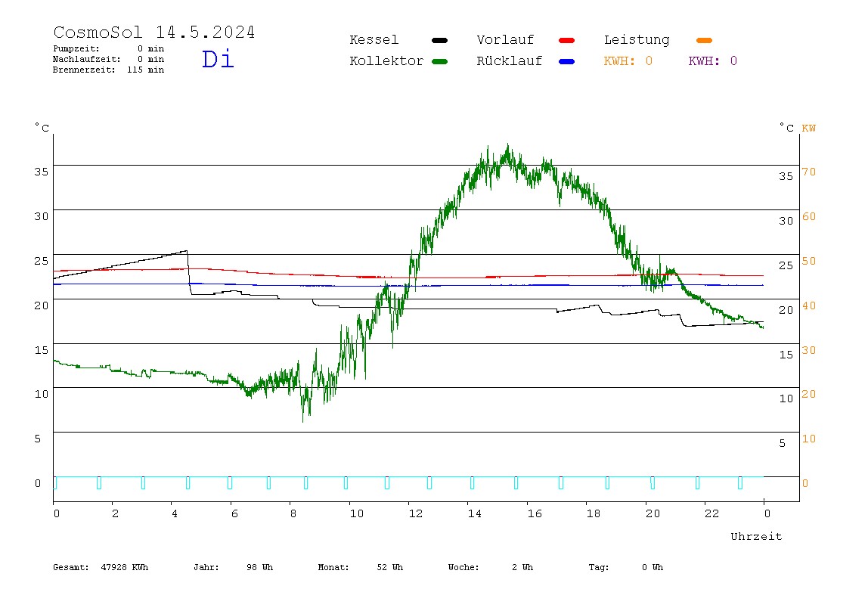Viewport: 868px width, 614px height.
Task: Click the black Kessel legend swatch
Action: coord(439,40)
